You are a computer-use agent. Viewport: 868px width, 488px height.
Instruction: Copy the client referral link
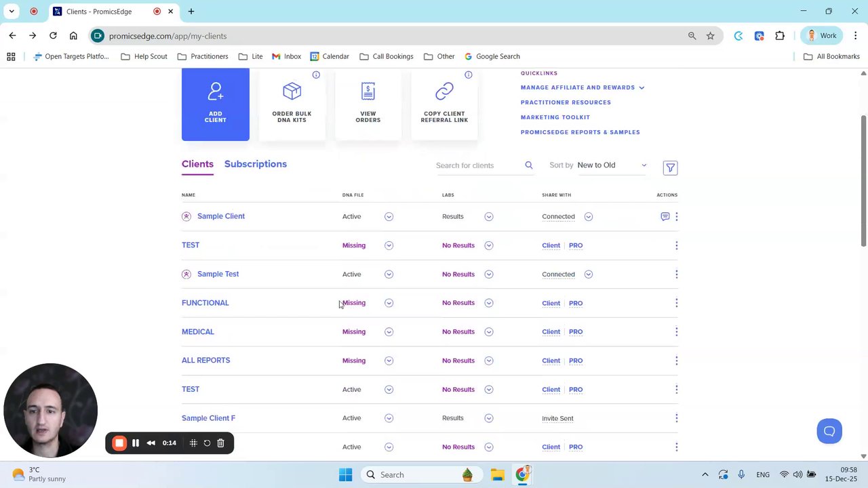tap(444, 105)
